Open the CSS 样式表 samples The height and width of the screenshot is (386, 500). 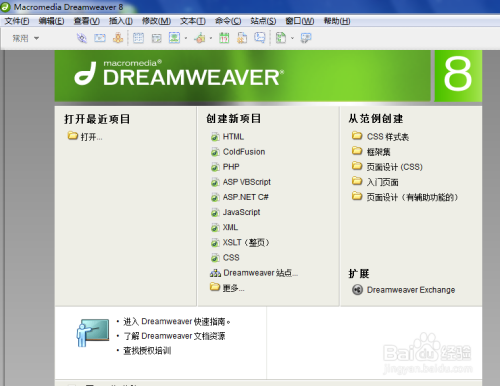[388, 137]
